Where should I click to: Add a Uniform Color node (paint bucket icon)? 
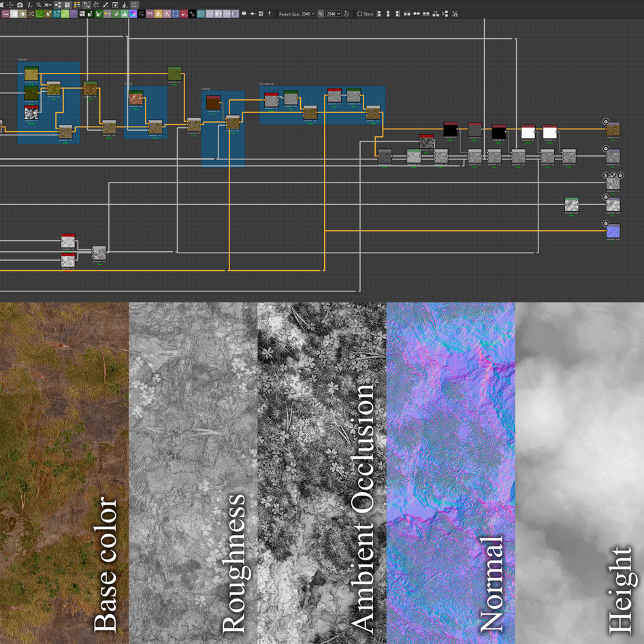pos(183,14)
